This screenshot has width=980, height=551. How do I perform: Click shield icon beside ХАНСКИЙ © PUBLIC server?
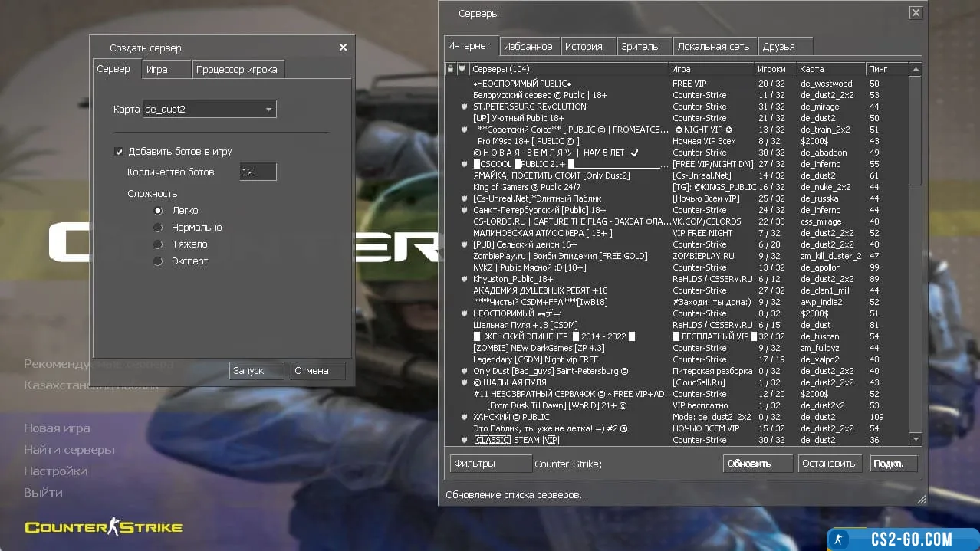point(463,417)
